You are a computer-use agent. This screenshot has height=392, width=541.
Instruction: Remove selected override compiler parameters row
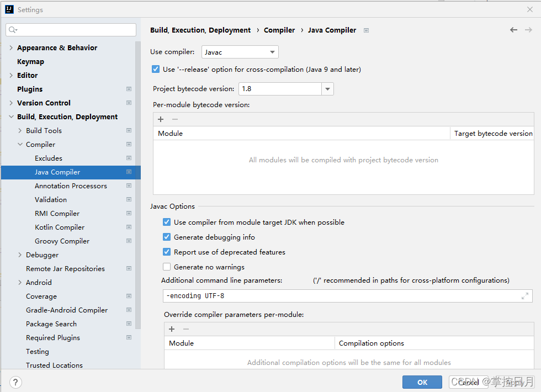tap(186, 329)
